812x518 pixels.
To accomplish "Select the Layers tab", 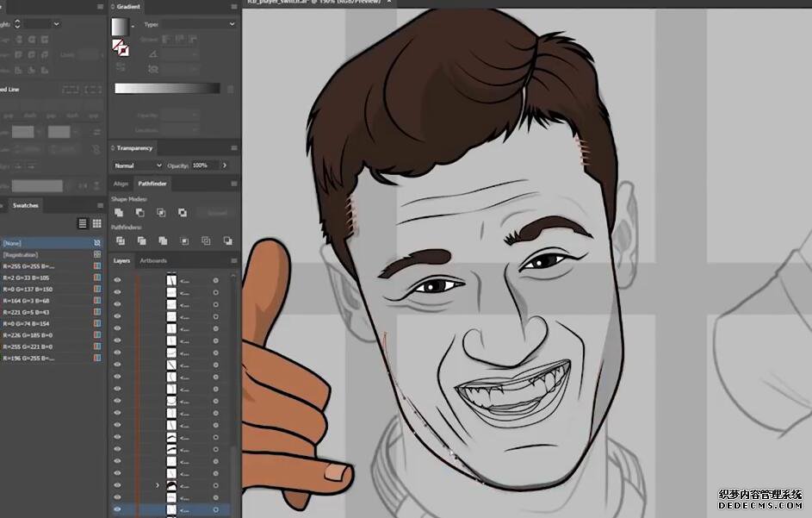I will [x=121, y=261].
